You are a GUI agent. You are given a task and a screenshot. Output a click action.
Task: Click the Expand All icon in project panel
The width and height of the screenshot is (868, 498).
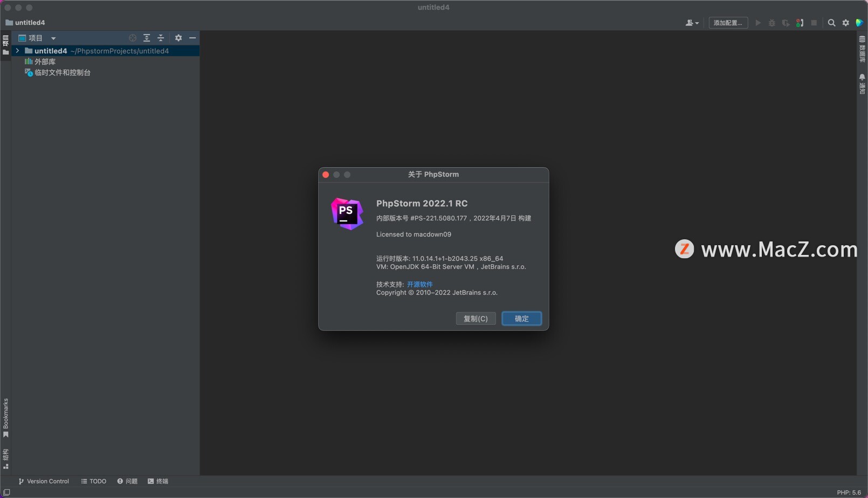[x=147, y=38]
